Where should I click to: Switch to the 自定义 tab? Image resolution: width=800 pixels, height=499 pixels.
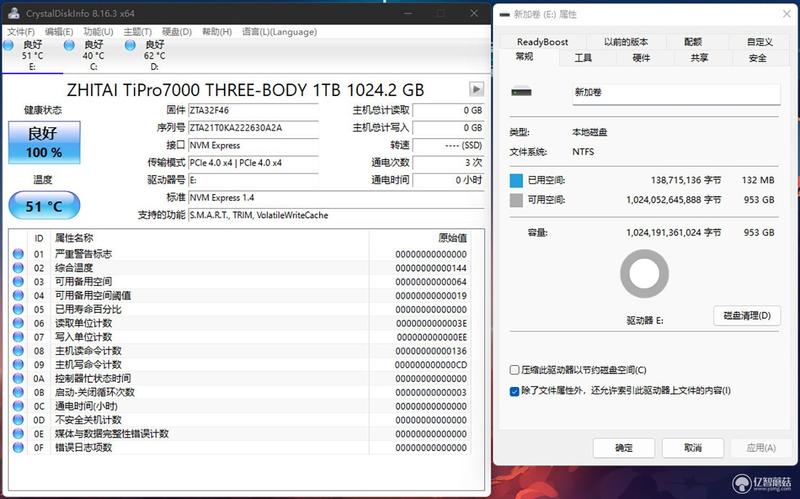click(x=760, y=42)
